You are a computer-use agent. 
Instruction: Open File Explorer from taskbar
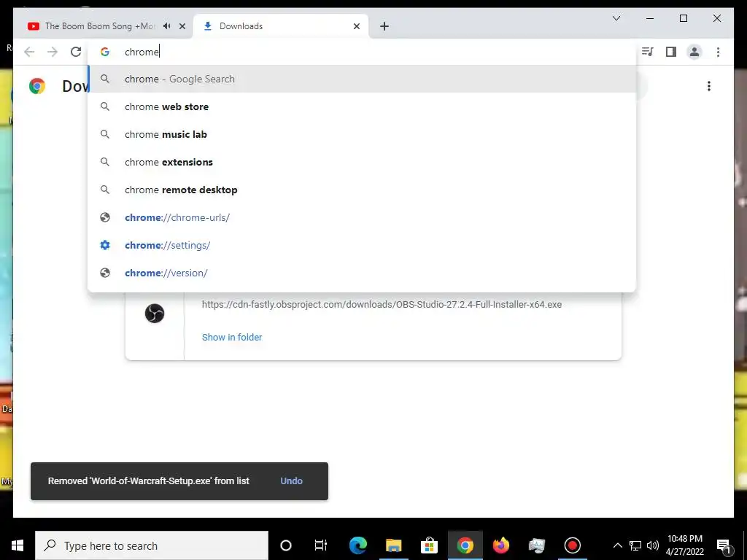(x=393, y=545)
